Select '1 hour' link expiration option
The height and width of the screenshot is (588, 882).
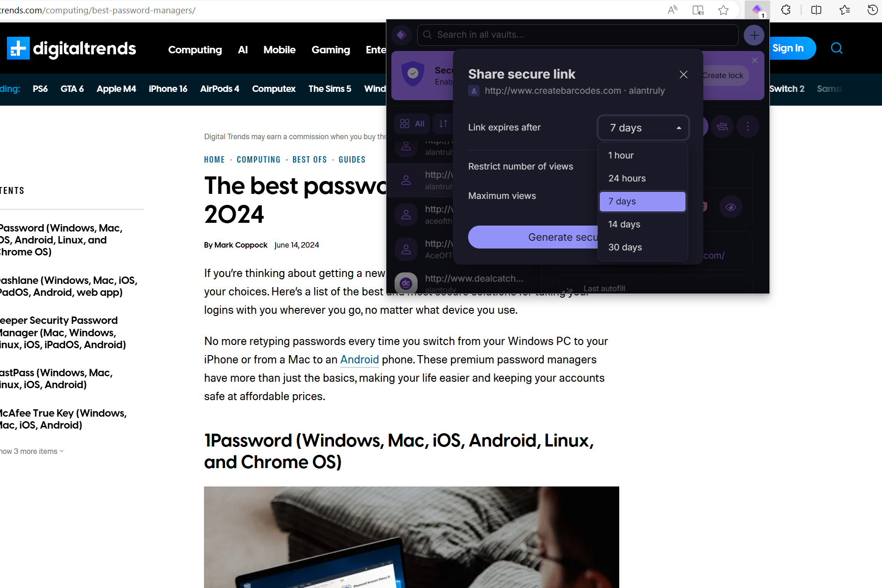pyautogui.click(x=641, y=155)
